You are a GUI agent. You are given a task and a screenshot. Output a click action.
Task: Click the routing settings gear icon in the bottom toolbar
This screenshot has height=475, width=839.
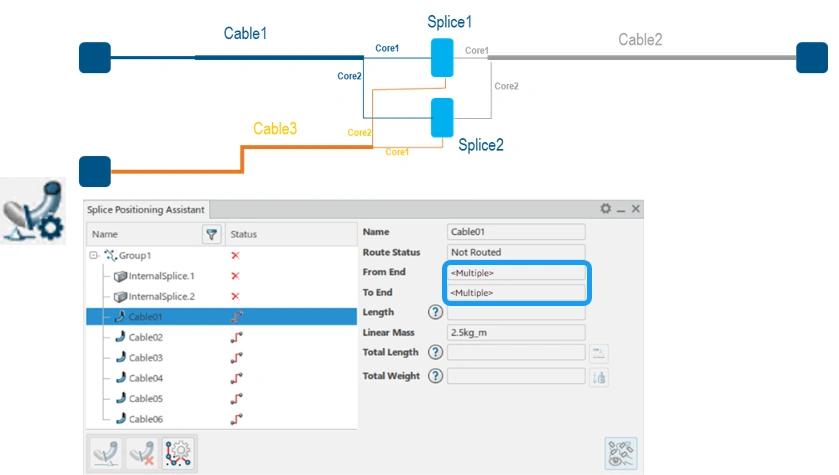(x=178, y=453)
